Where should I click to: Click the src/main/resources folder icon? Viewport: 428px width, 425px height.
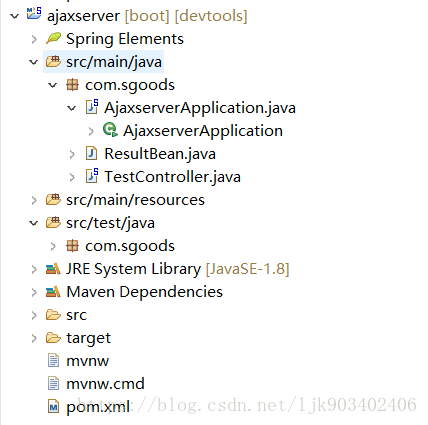click(x=53, y=199)
